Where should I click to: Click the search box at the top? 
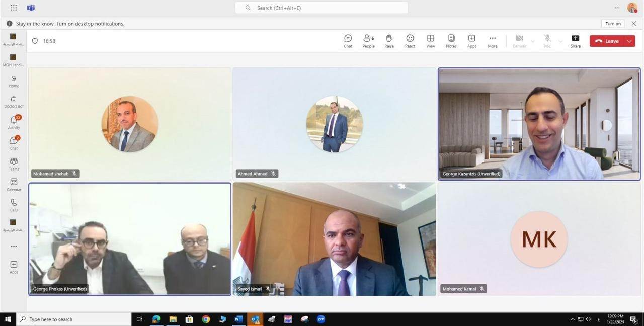tap(321, 8)
